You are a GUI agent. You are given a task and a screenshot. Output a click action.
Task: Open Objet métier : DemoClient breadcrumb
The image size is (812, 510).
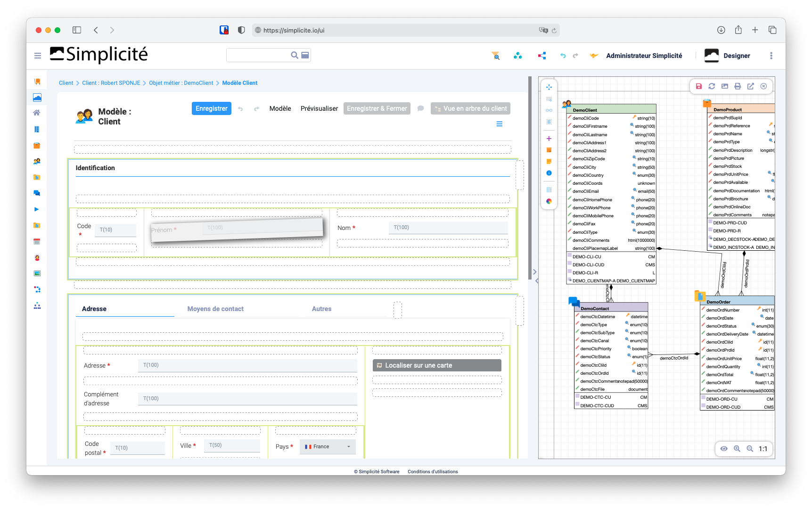coord(181,83)
